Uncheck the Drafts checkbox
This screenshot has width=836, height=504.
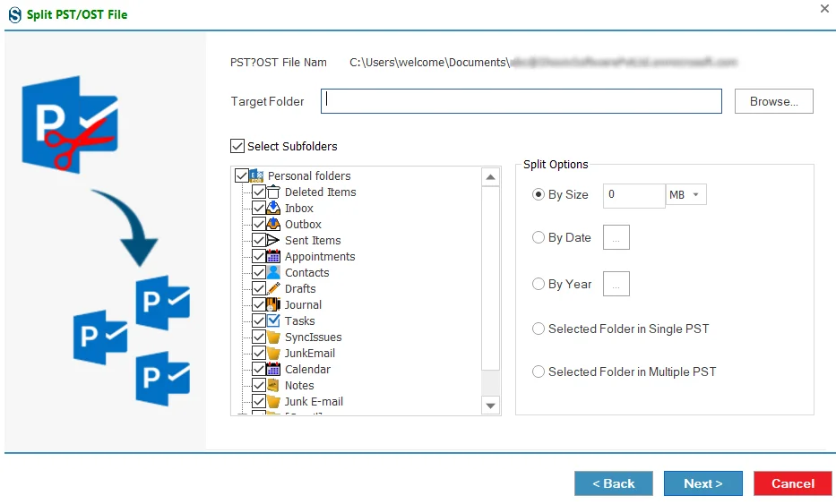tap(259, 288)
